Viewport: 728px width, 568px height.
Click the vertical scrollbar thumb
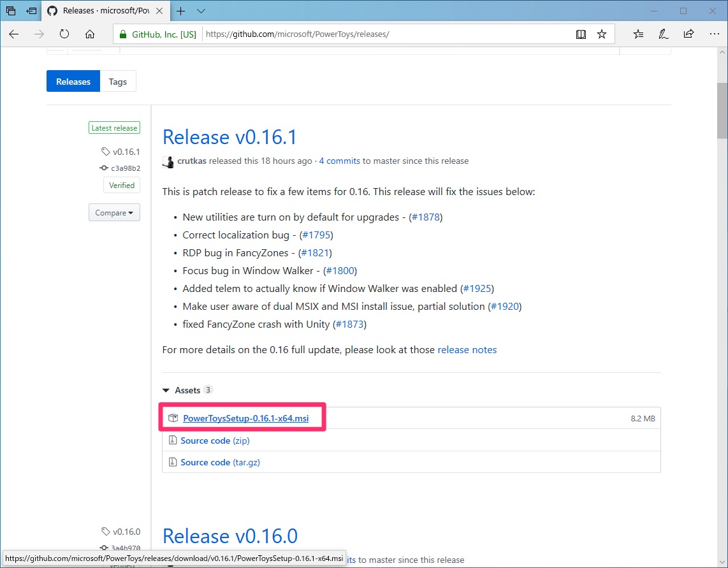pyautogui.click(x=722, y=110)
